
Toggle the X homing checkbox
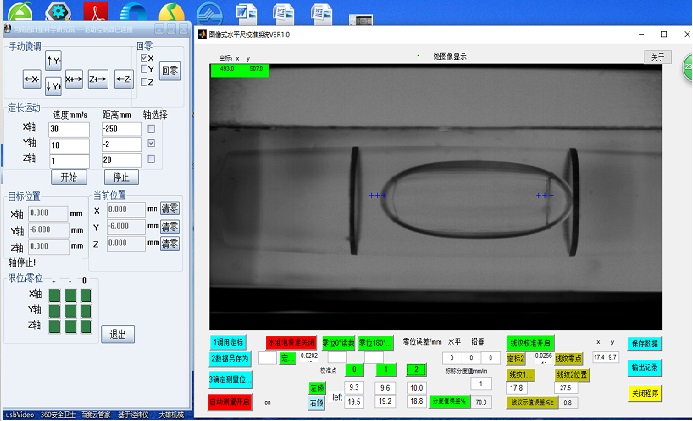(x=145, y=58)
